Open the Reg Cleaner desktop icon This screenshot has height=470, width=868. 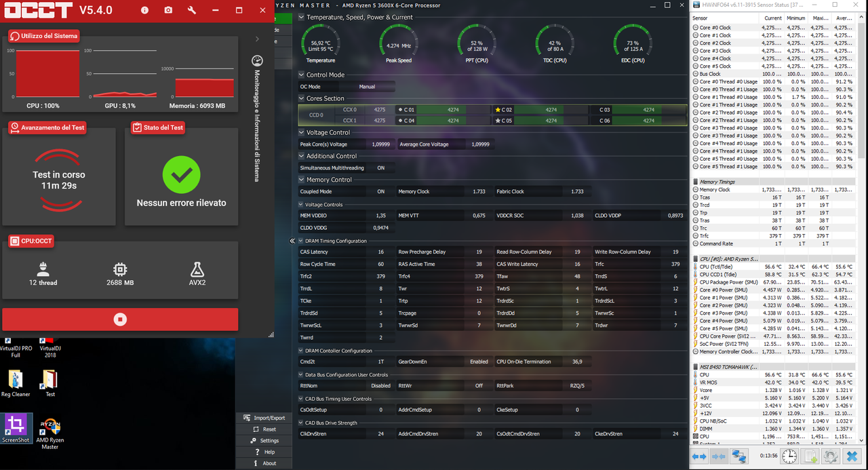pos(14,383)
